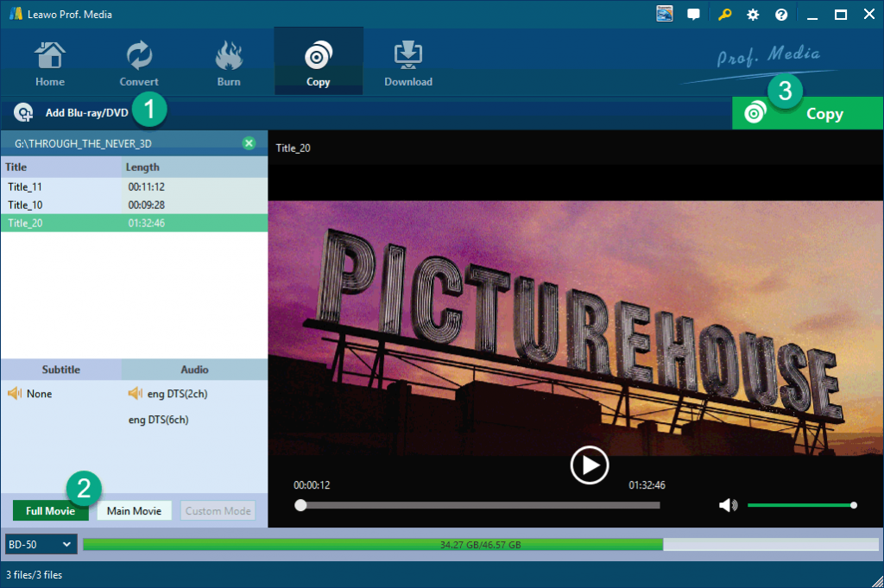Start copying with the green Copy button
Image resolution: width=884 pixels, height=588 pixels.
point(807,113)
